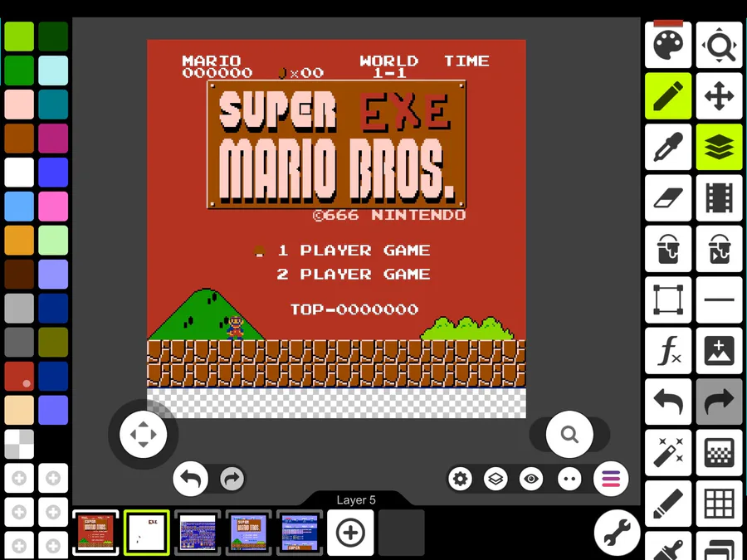Pick the sky blue color swatch
This screenshot has width=747, height=560.
(19, 206)
